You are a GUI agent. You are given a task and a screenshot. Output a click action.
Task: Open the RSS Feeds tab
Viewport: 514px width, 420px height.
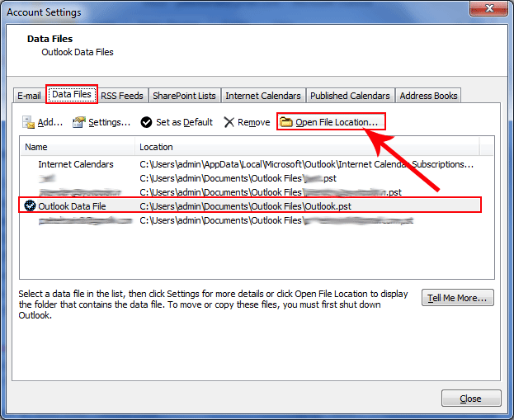click(122, 96)
